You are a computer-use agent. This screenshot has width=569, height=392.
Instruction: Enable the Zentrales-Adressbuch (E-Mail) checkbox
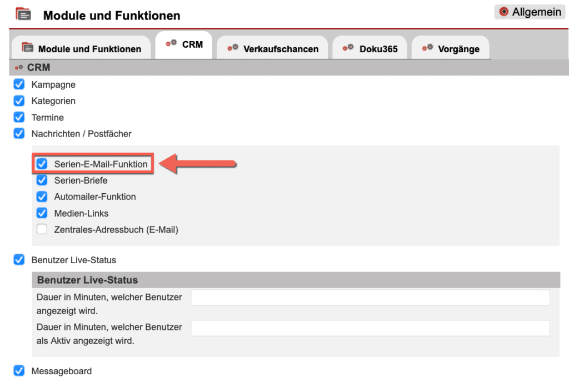click(42, 229)
